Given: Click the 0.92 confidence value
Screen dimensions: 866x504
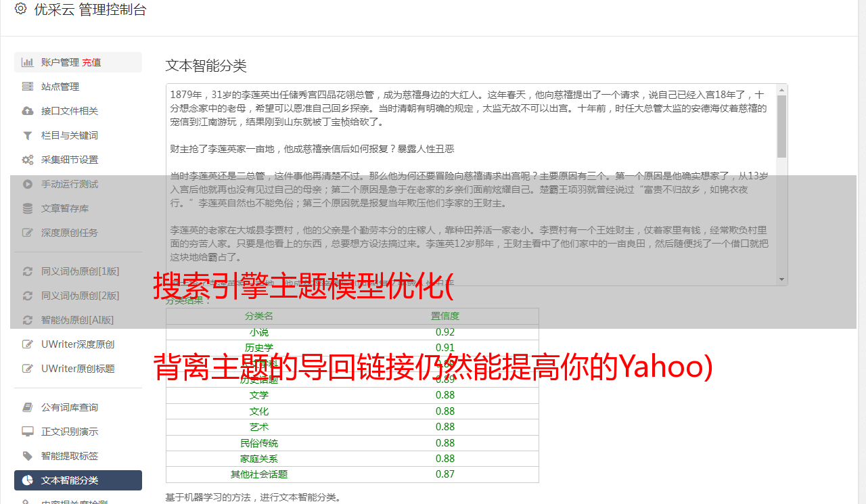Looking at the screenshot, I should click(445, 332).
